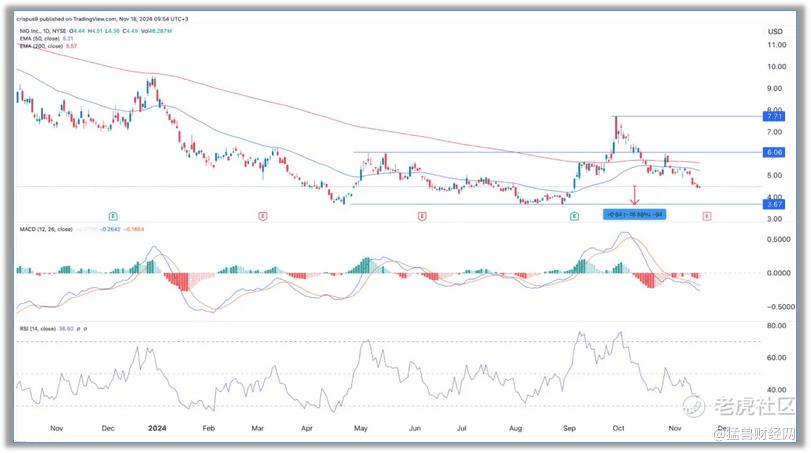Click the RSI (14, close) legend

[38, 329]
